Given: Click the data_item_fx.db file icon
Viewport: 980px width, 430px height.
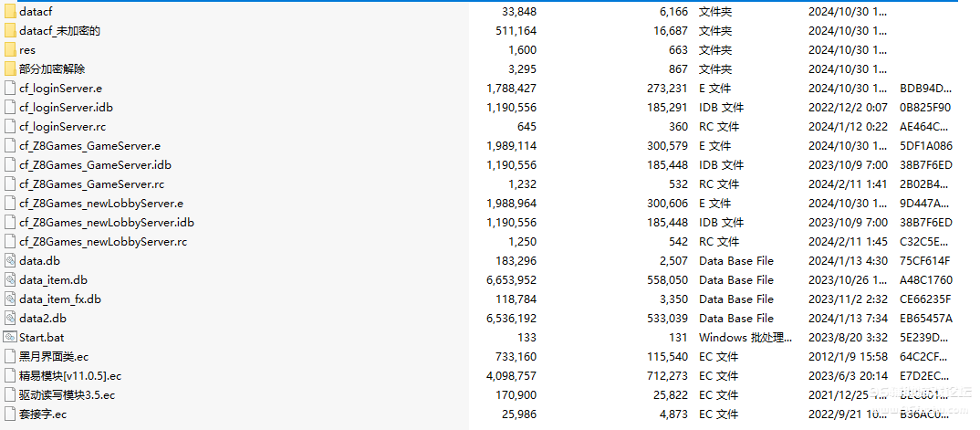Looking at the screenshot, I should click(x=10, y=299).
